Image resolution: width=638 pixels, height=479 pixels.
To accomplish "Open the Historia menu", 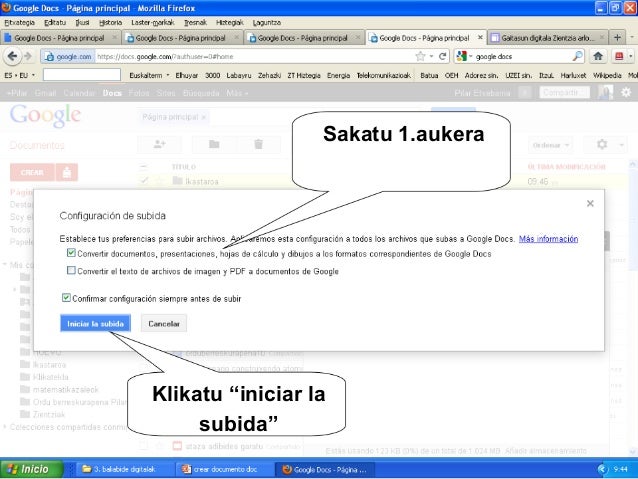I will (110, 22).
